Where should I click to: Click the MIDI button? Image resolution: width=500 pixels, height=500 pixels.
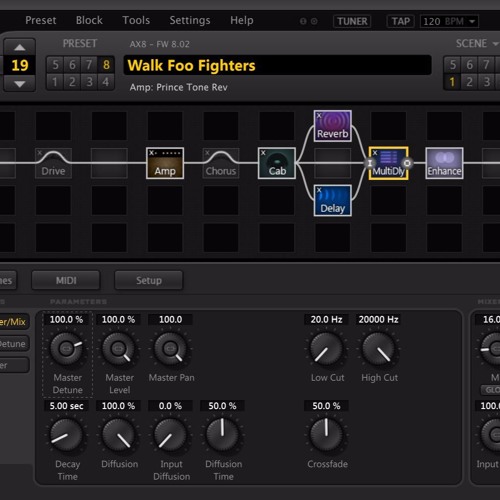(66, 280)
